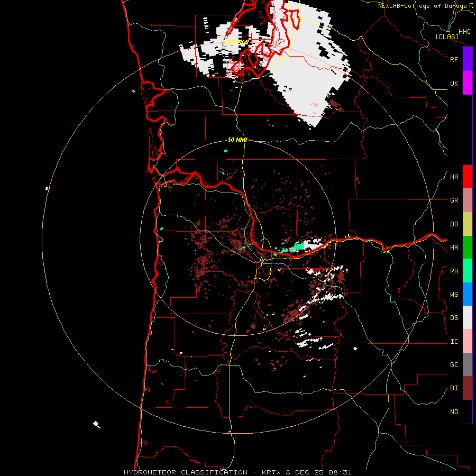Click the mint green RA legend swatch
Image resolution: width=476 pixels, height=476 pixels.
[467, 271]
